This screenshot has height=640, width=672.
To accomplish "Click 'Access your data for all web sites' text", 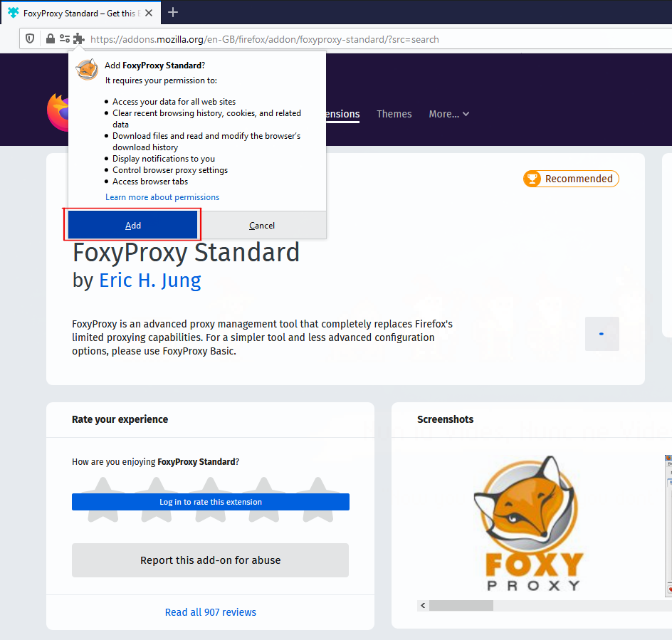I will point(174,102).
